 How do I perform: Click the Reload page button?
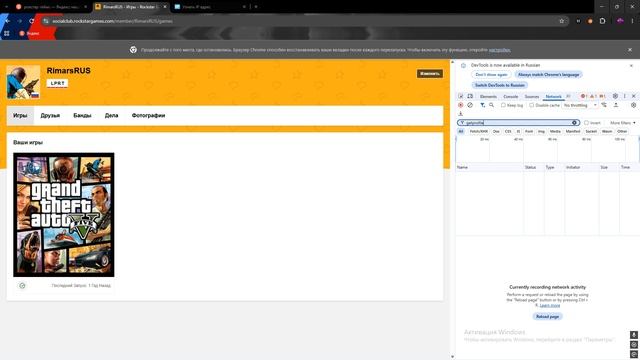(x=547, y=316)
